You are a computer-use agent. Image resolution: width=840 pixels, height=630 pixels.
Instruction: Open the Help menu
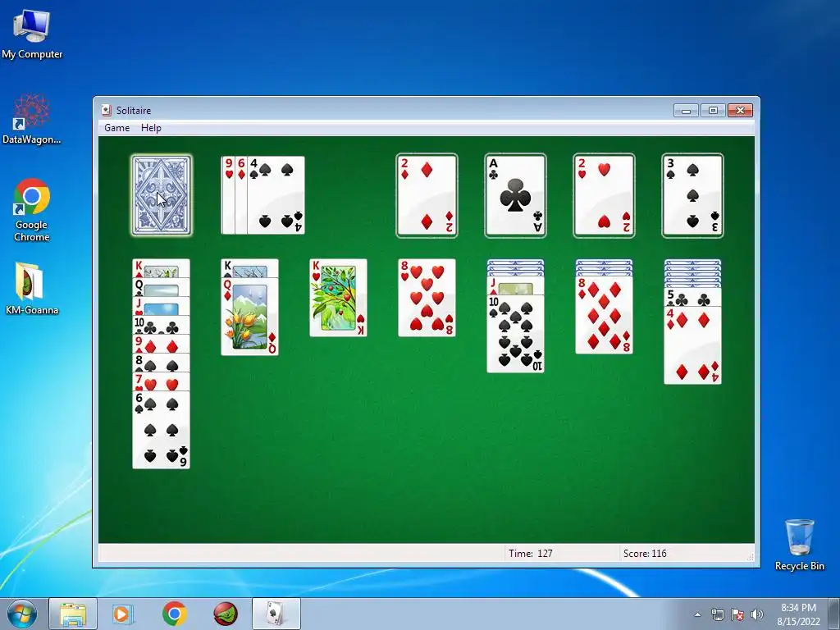[x=151, y=127]
